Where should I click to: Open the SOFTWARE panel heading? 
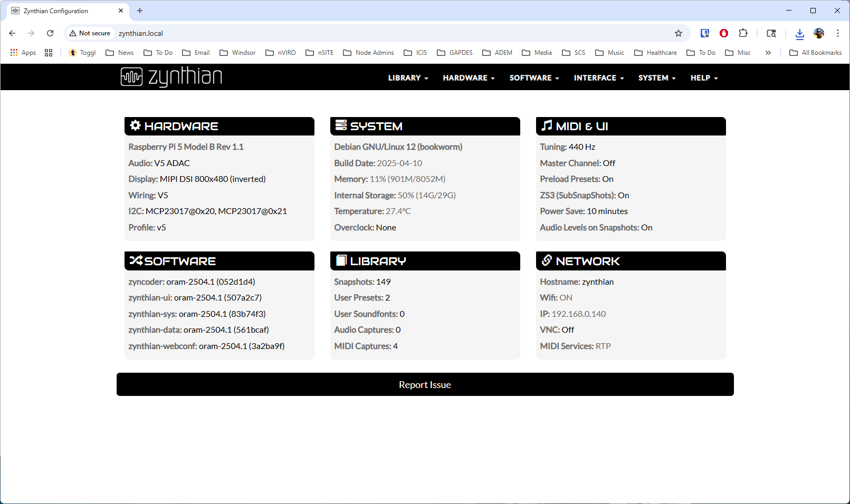coord(219,261)
